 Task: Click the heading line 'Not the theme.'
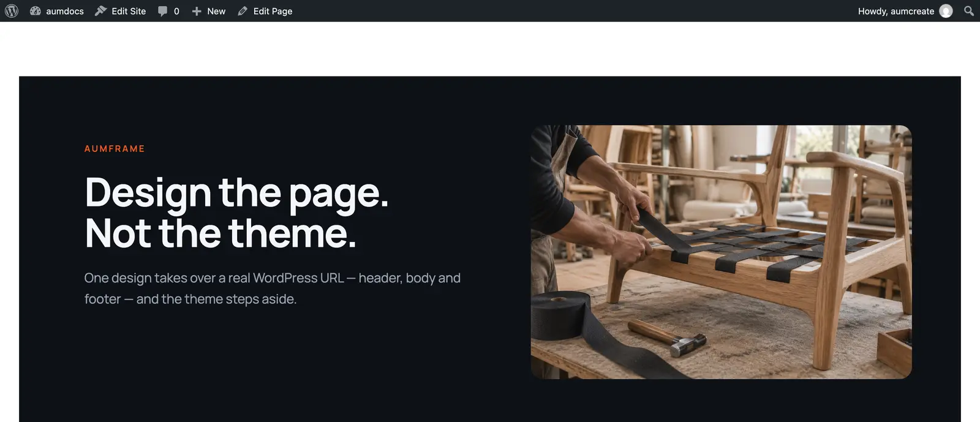[221, 233]
